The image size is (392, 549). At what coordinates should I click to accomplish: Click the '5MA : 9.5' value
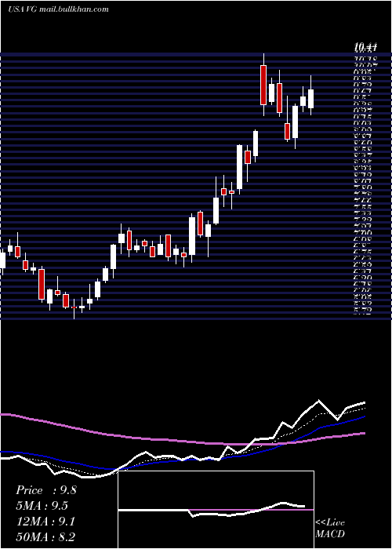pos(42,506)
